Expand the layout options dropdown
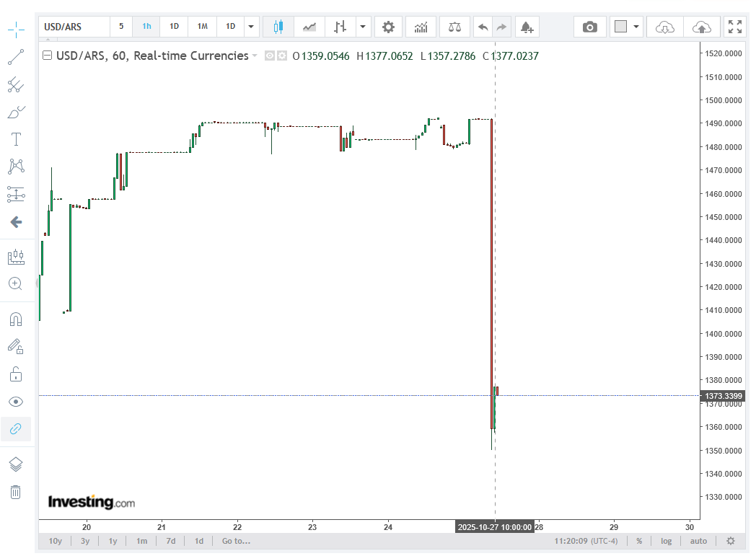 tap(636, 27)
